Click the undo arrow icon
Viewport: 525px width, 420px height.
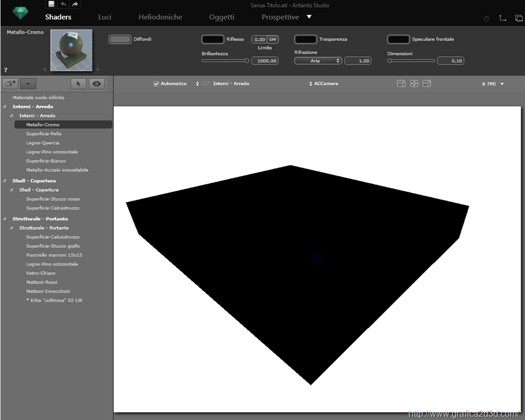[x=63, y=4]
